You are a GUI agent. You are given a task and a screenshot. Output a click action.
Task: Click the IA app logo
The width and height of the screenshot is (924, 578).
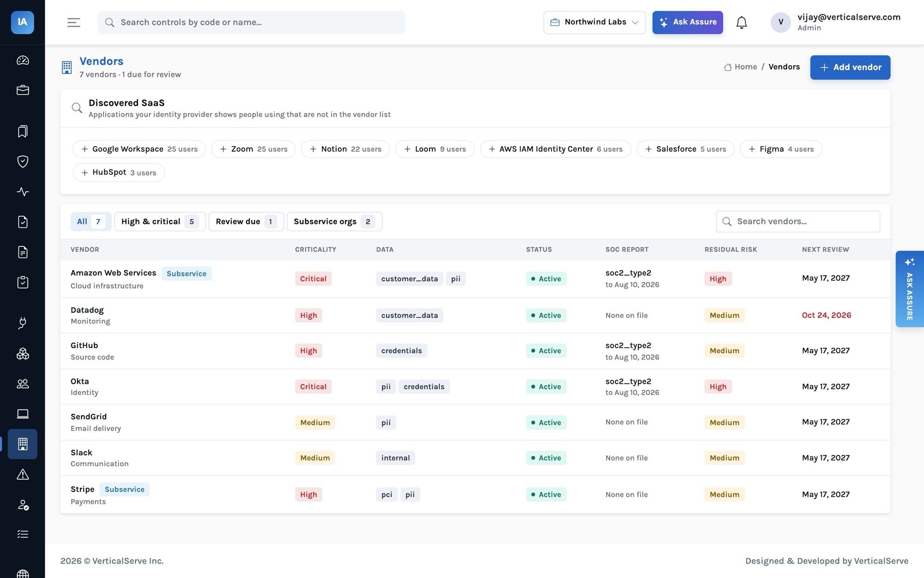coord(22,22)
